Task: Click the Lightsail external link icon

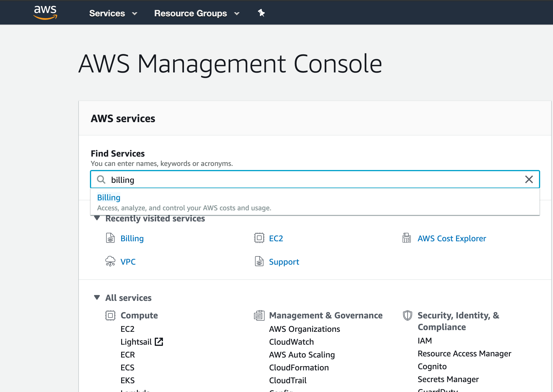Action: pyautogui.click(x=159, y=342)
